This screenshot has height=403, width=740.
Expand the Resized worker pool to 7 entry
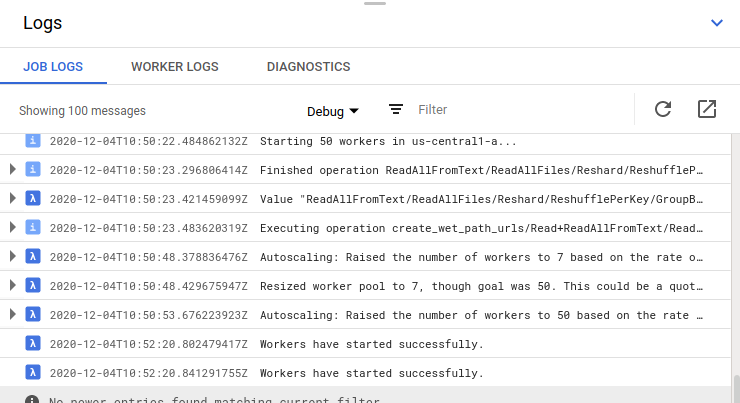13,285
